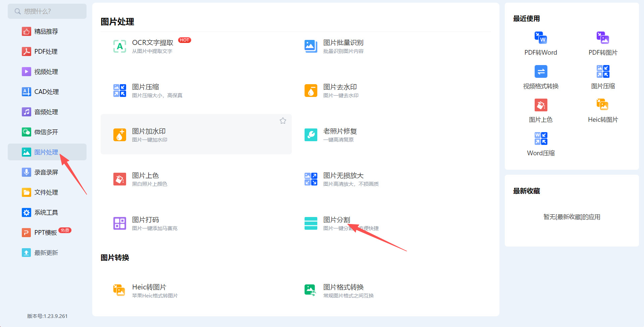The width and height of the screenshot is (644, 327).
Task: Open recent 视频格式转换 icon
Action: (541, 71)
